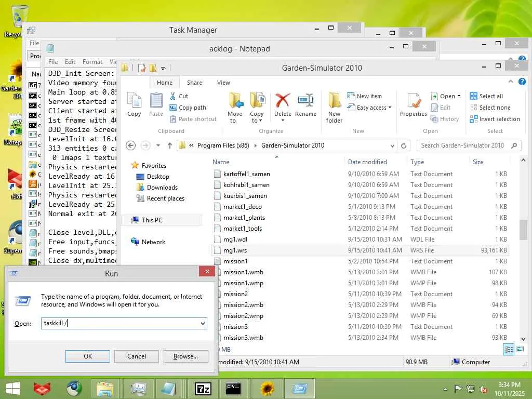Expand the Open dropdown arrow in ribbon
The image size is (532, 399).
459,96
